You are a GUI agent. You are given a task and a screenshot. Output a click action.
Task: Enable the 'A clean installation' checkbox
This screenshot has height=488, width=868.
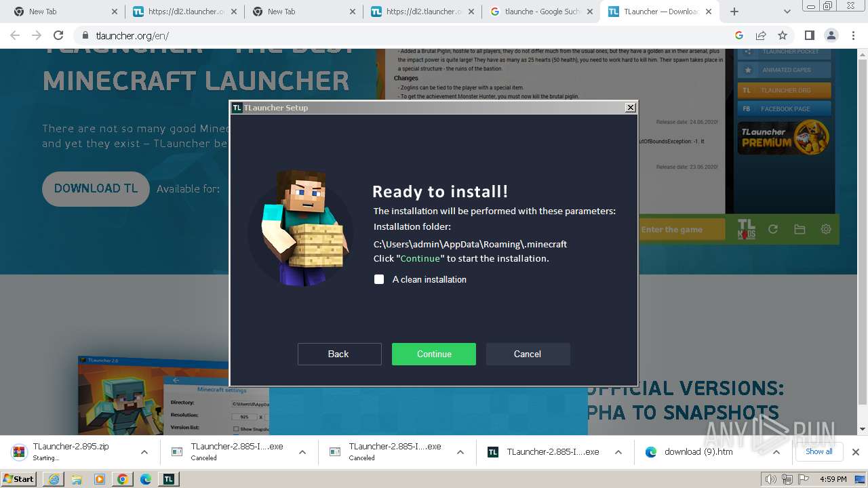pyautogui.click(x=379, y=279)
